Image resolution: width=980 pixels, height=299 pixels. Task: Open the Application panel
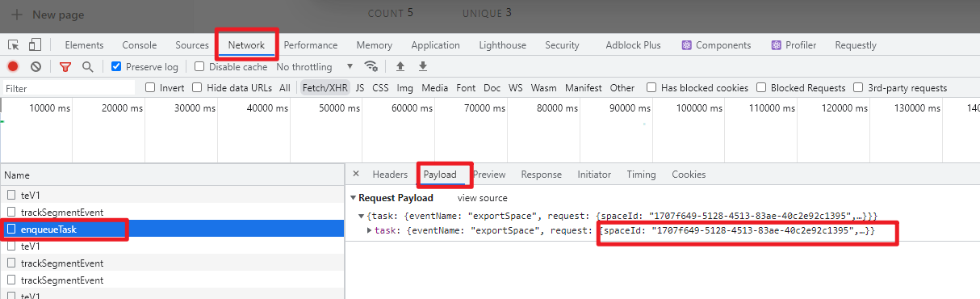tap(436, 45)
